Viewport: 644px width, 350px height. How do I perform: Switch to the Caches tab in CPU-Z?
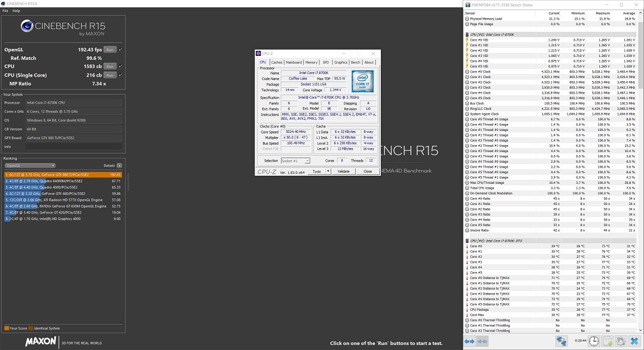click(277, 62)
